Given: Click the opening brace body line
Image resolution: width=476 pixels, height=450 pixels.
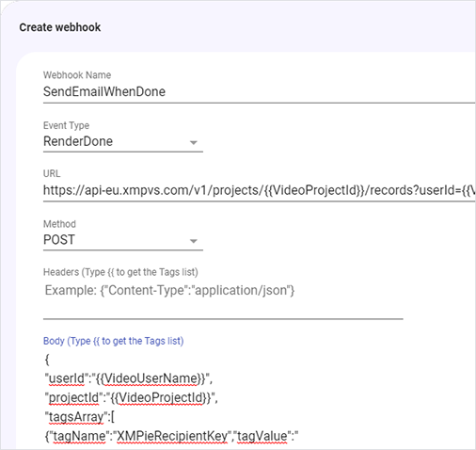Looking at the screenshot, I should pos(47,360).
